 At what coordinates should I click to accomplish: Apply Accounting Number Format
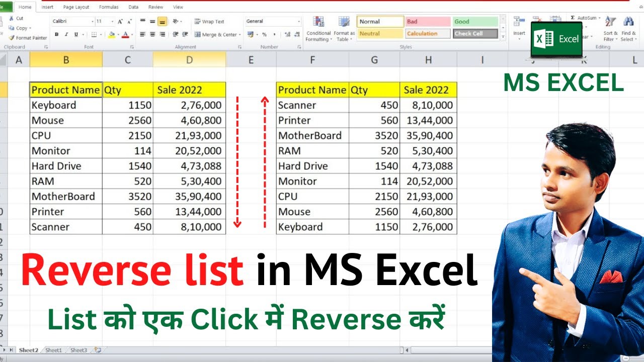coord(250,35)
